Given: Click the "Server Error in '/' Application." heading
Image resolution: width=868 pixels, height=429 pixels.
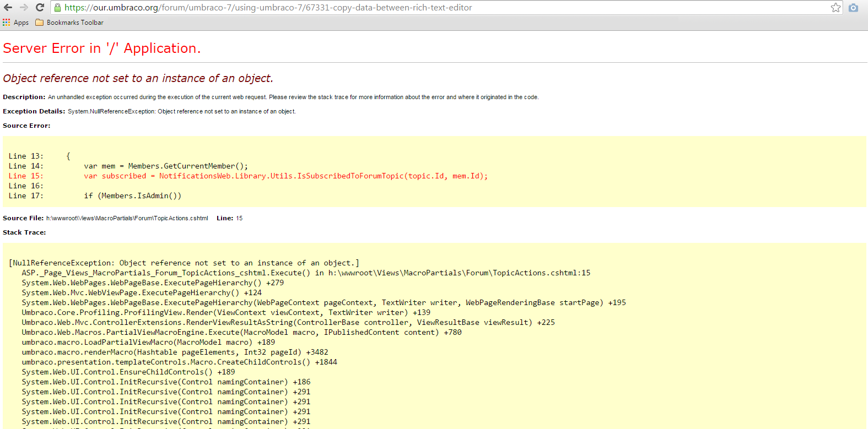Looking at the screenshot, I should pos(102,48).
